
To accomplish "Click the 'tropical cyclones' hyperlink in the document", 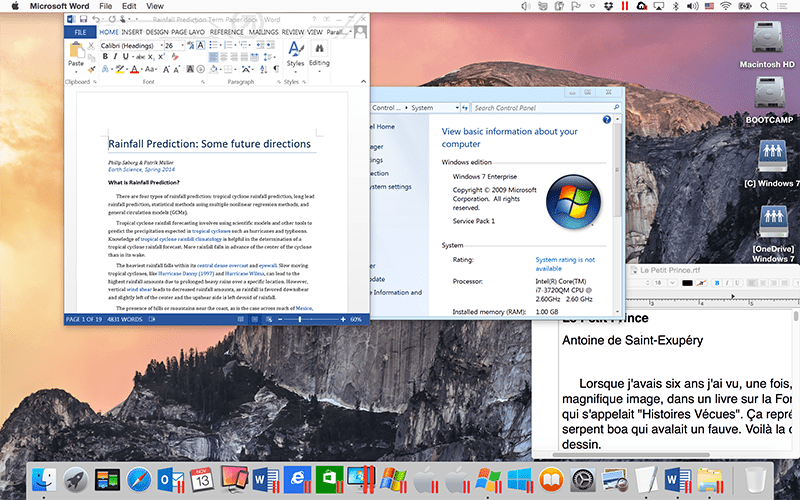I will click(211, 231).
